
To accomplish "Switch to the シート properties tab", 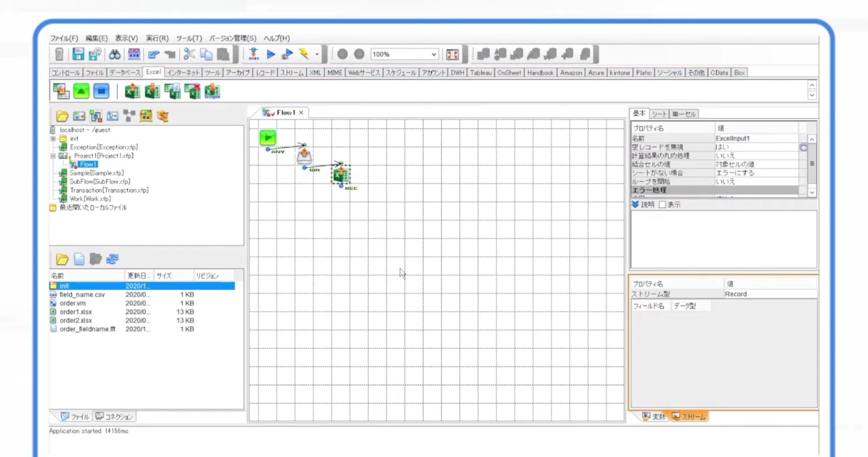I will pos(659,114).
